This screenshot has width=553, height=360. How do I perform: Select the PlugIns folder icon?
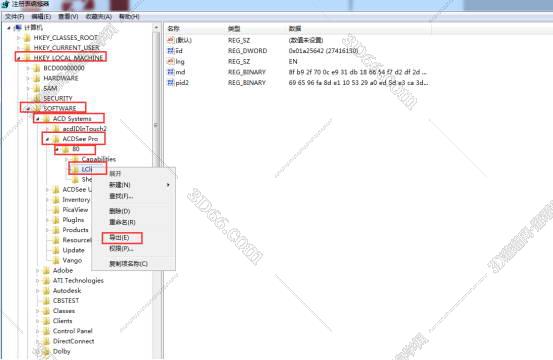click(56, 220)
